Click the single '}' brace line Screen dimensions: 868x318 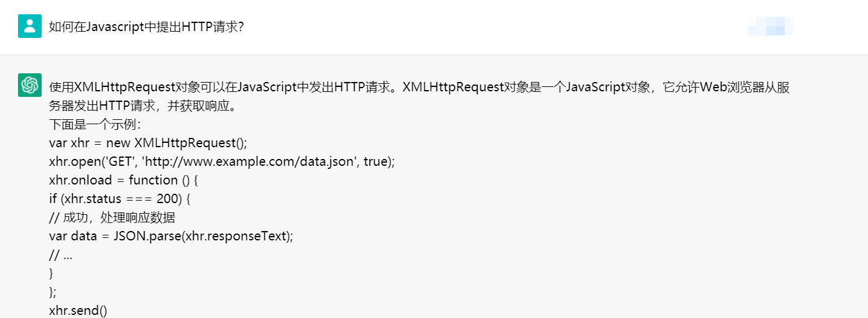pos(52,273)
